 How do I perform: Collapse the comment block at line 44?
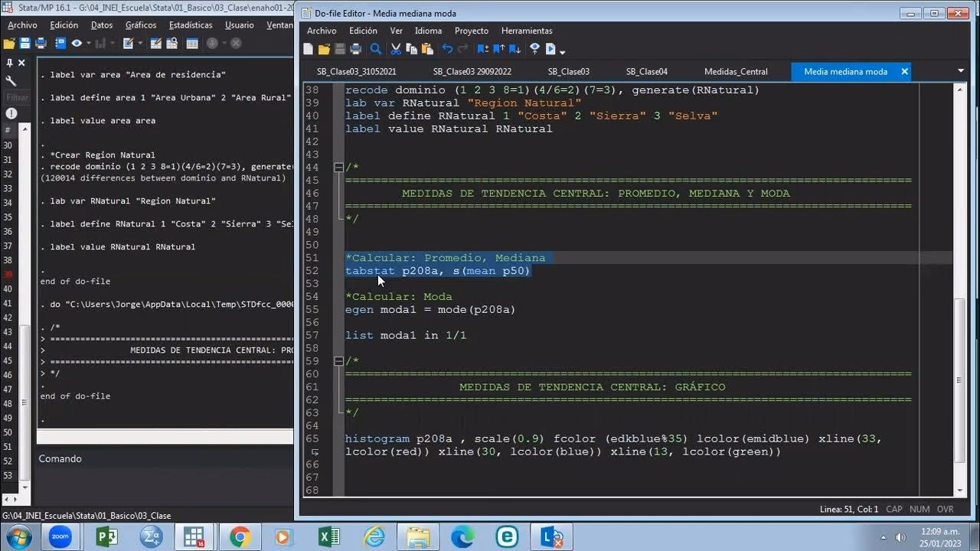pos(338,168)
